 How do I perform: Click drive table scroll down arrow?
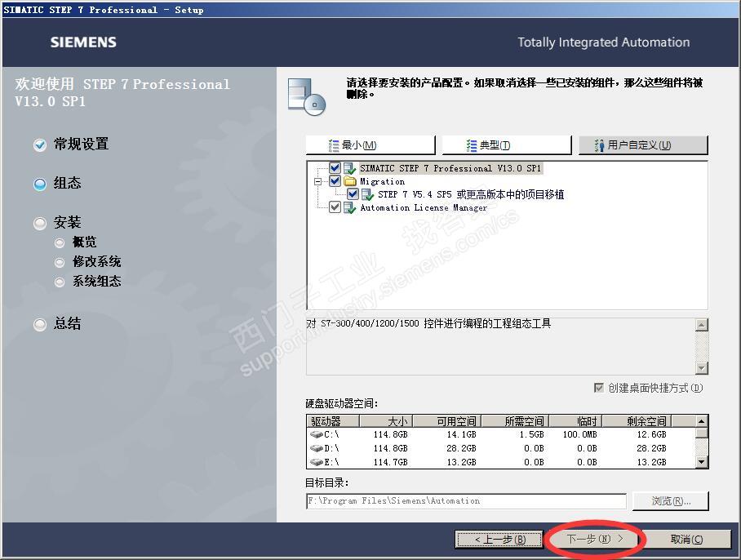702,462
